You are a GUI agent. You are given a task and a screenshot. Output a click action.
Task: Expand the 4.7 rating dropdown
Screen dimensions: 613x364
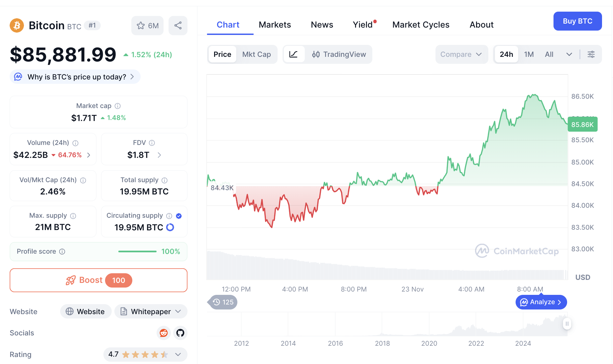coord(178,354)
